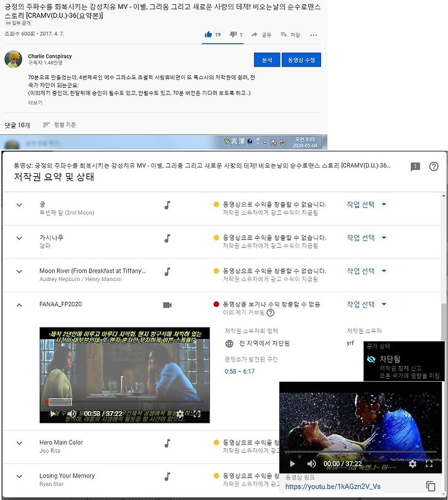Click the yrf copyright owner text
The width and height of the screenshot is (448, 500).
point(350,344)
